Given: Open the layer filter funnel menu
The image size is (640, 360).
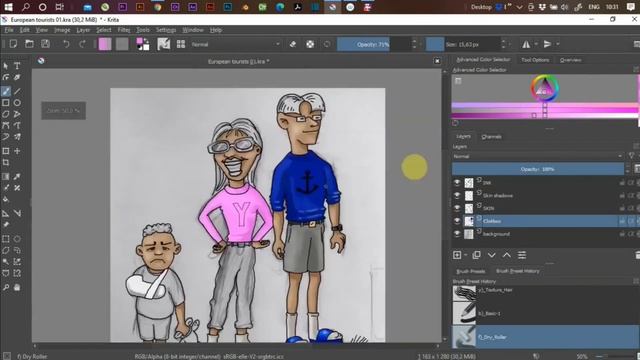Looking at the screenshot, I should point(631,156).
